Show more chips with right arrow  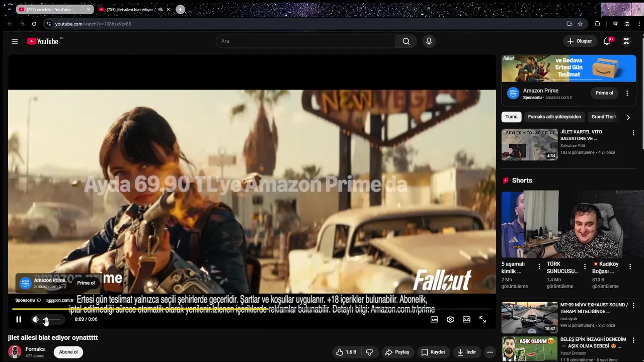click(628, 117)
